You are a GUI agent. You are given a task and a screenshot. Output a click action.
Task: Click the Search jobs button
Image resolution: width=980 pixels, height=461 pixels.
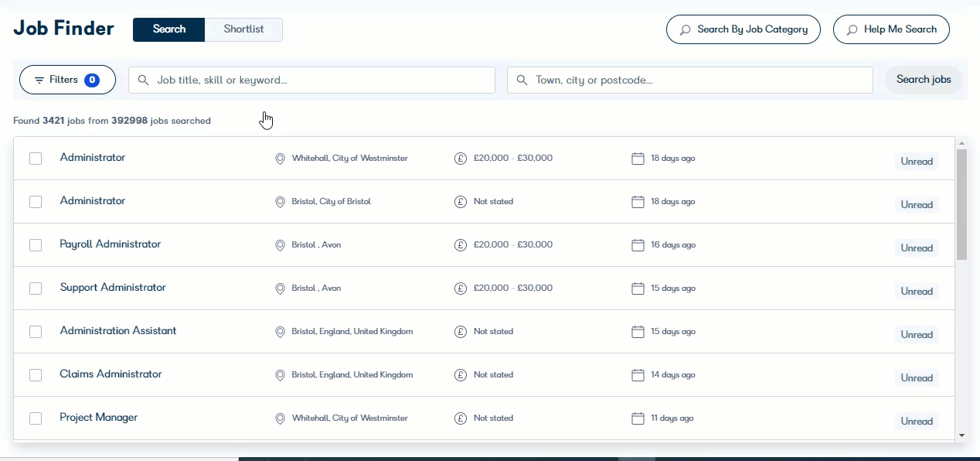pos(924,80)
